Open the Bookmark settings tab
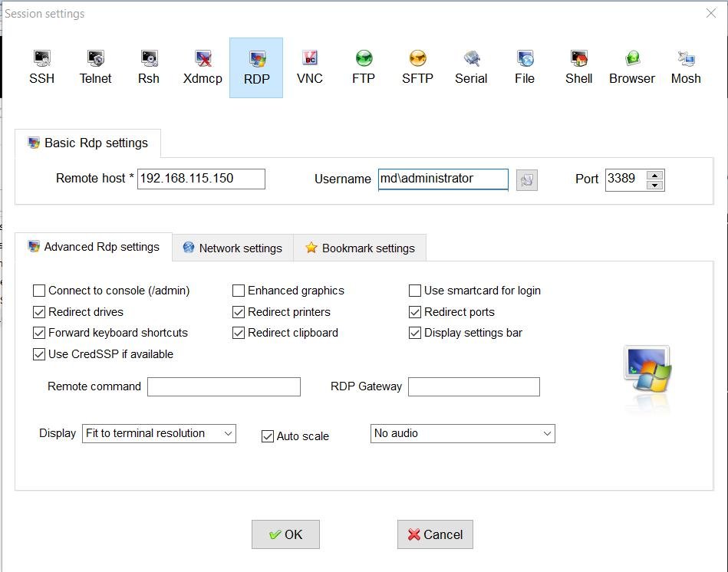The width and height of the screenshot is (728, 572). [x=360, y=248]
